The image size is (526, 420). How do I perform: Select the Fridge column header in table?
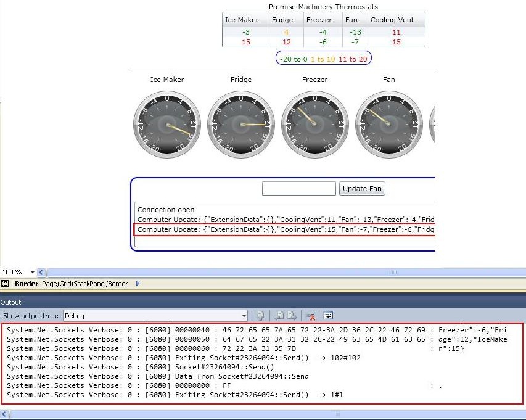pyautogui.click(x=286, y=20)
